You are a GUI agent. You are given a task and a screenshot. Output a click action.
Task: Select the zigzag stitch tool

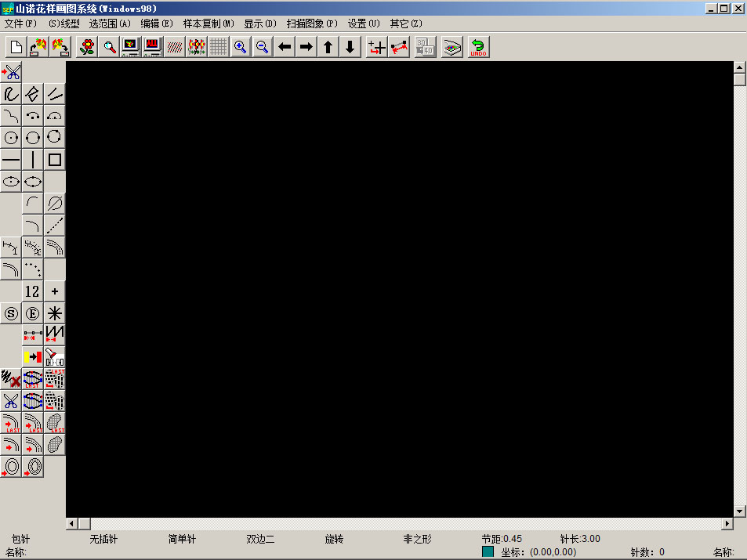(55, 334)
